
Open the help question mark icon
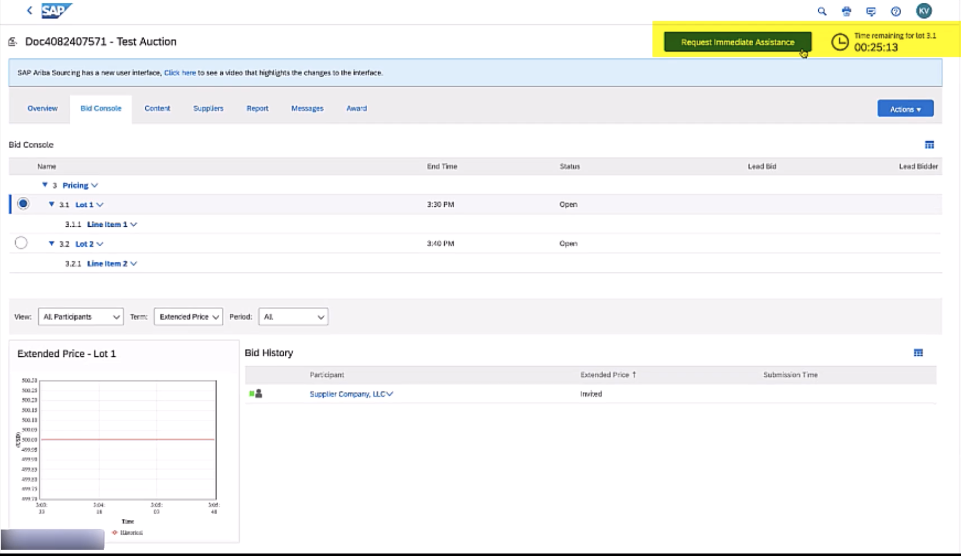tap(895, 11)
